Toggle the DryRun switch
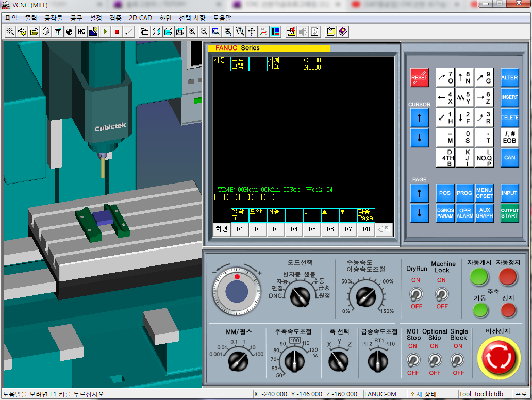The width and height of the screenshot is (532, 400). pos(416,294)
